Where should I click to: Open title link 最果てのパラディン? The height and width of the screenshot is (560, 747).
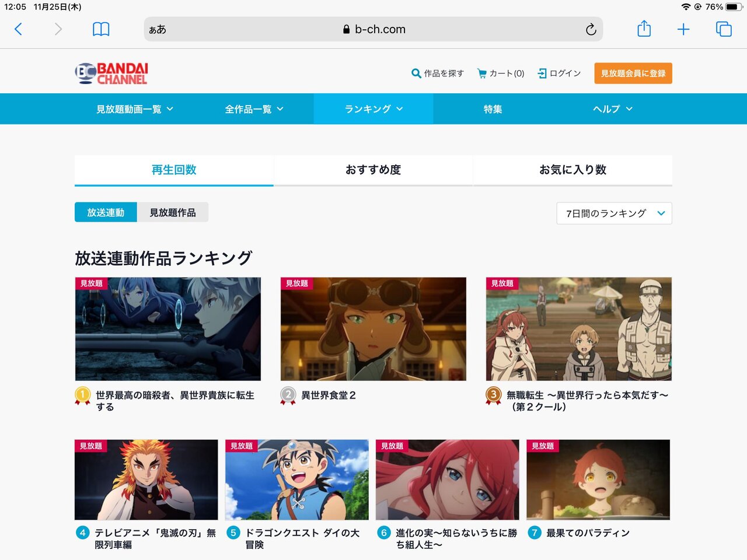588,533
